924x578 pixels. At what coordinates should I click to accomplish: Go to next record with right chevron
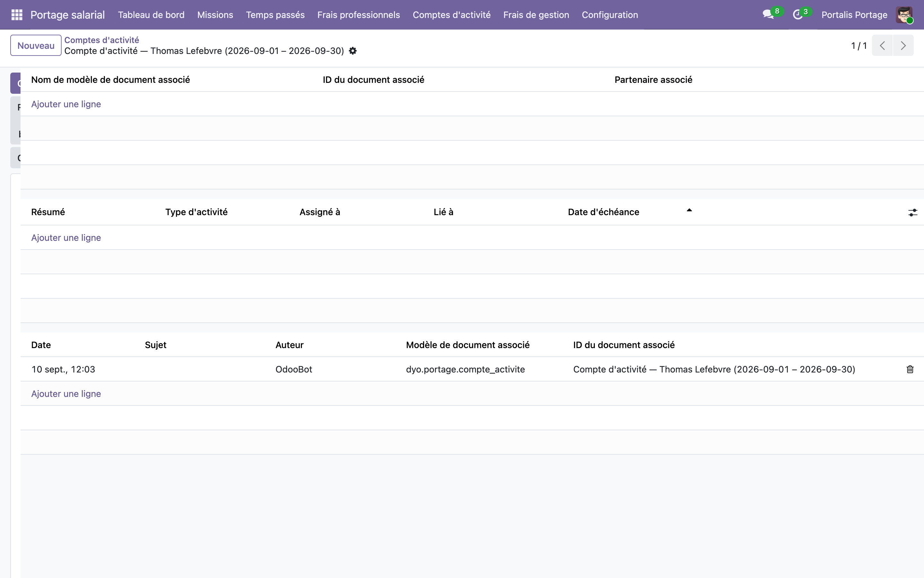click(903, 46)
